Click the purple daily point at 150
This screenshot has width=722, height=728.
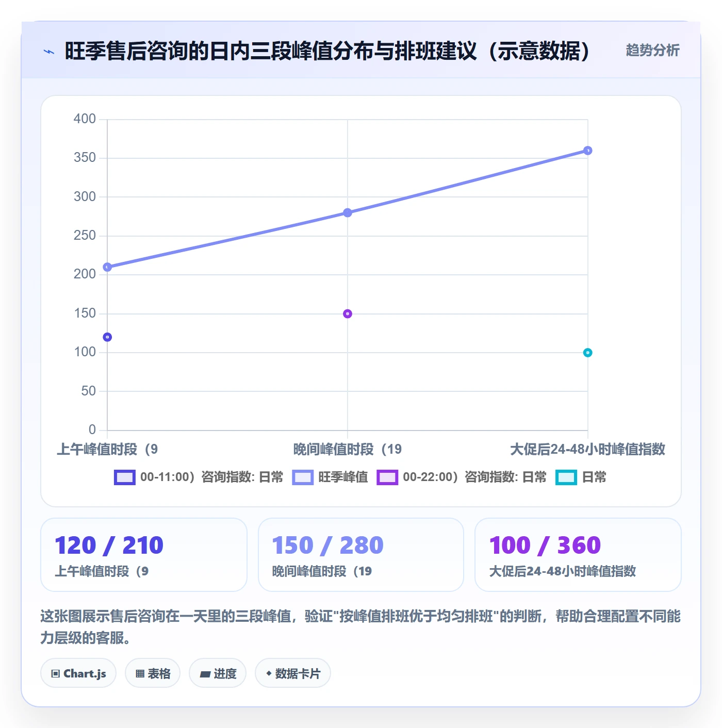[348, 313]
